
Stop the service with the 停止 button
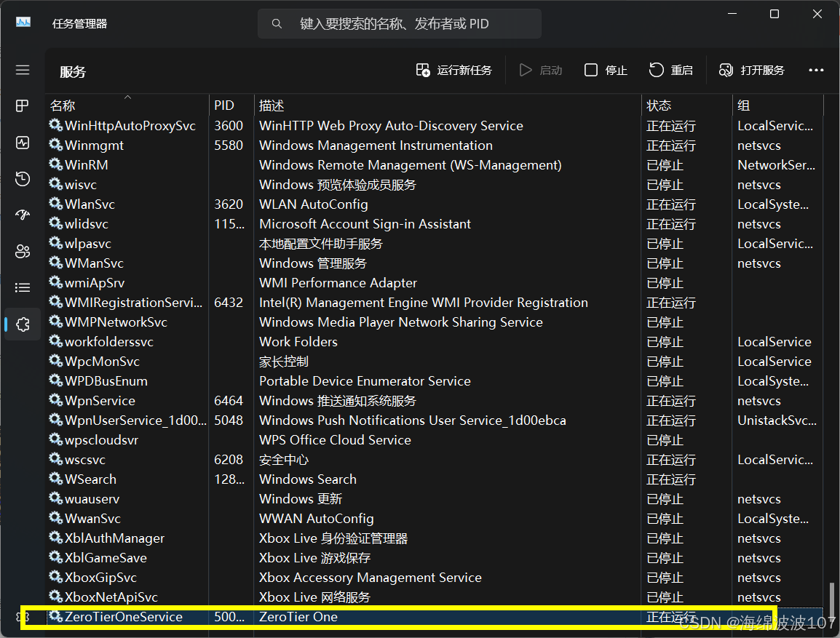click(x=606, y=70)
